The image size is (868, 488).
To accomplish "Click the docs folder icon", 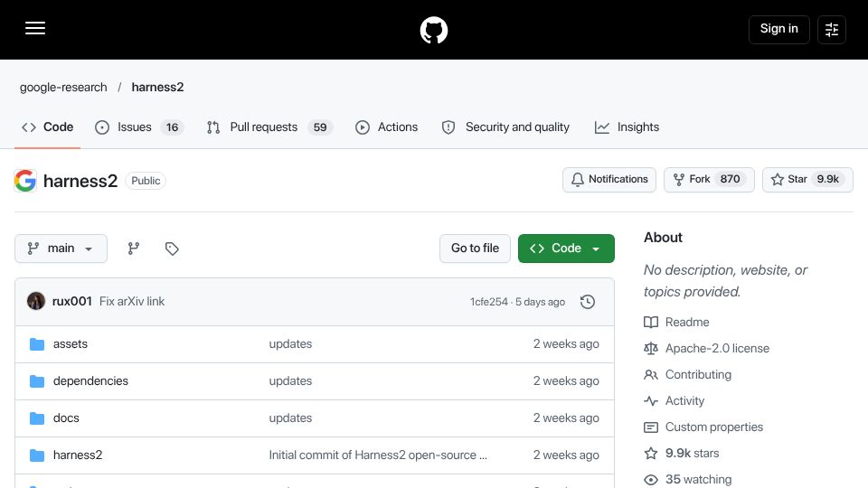I will [x=37, y=418].
